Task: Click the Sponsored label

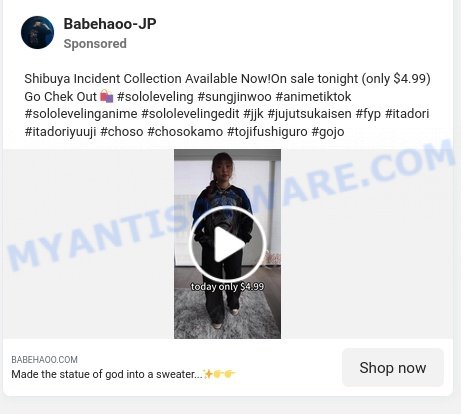Action: pyautogui.click(x=95, y=44)
